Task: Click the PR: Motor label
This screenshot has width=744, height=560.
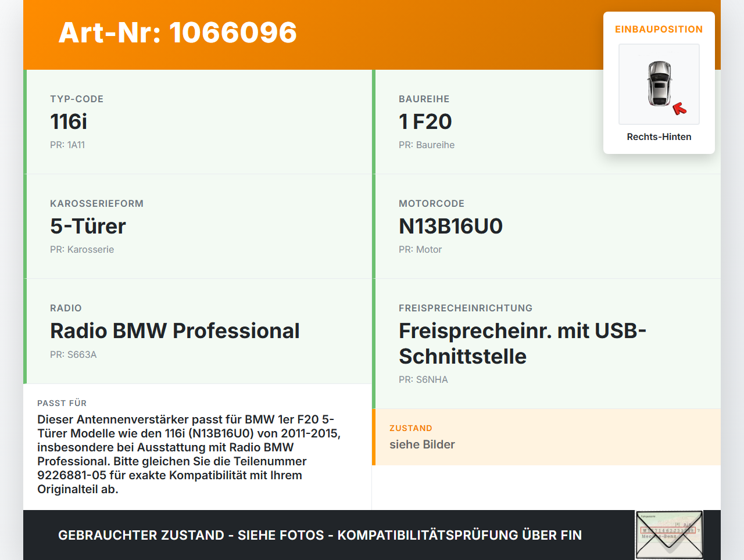Action: pos(420,249)
